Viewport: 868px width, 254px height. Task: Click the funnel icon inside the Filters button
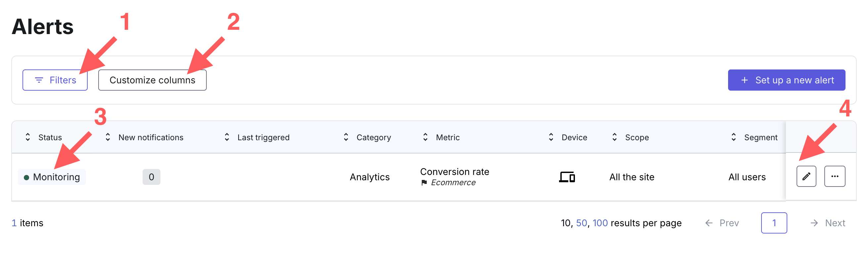tap(39, 80)
